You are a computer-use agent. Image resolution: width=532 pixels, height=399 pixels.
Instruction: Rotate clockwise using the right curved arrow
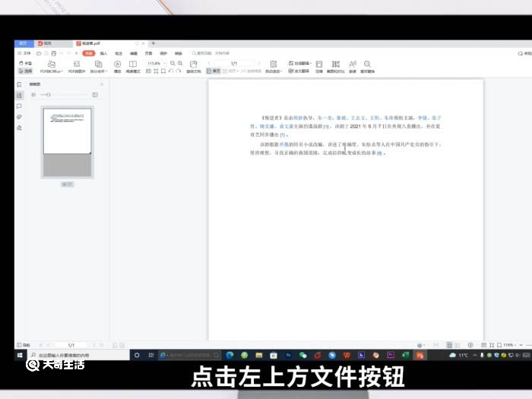click(x=179, y=71)
